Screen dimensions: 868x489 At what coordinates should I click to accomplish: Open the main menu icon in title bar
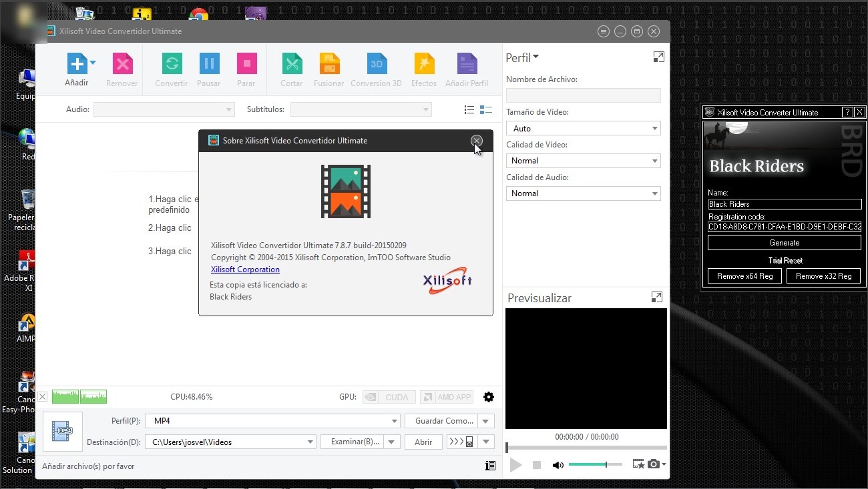point(604,31)
